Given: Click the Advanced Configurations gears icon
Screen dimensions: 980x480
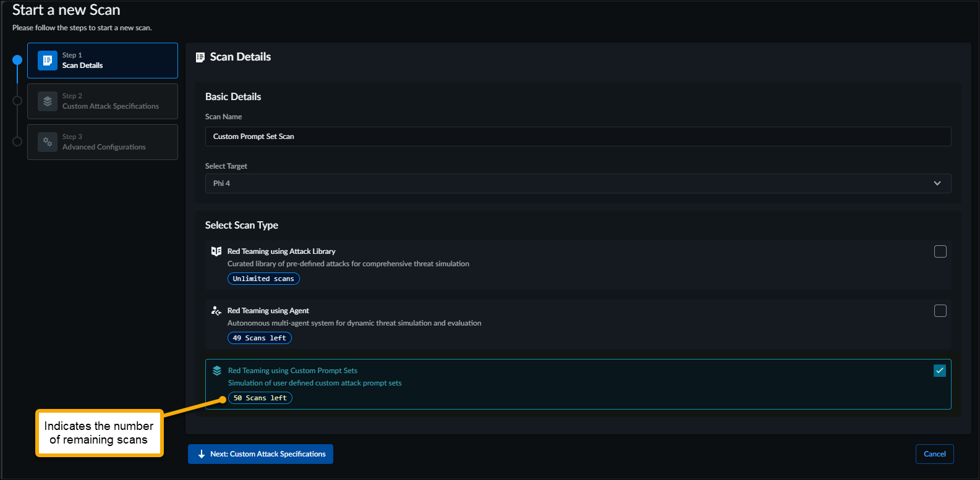Looking at the screenshot, I should (x=48, y=142).
